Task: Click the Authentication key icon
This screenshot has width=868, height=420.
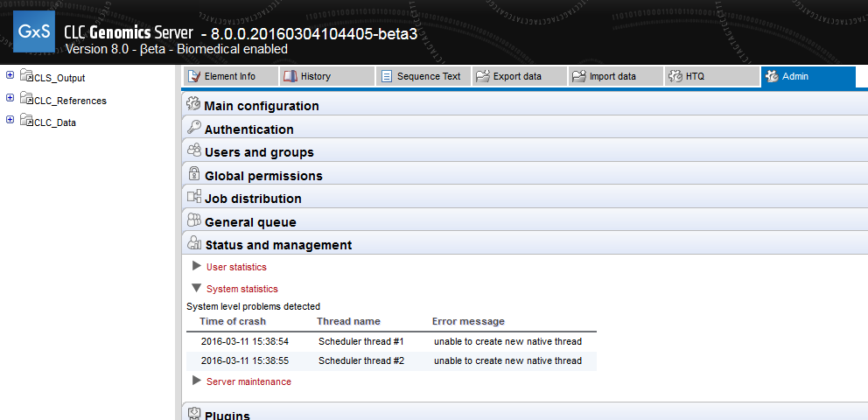Action: coord(194,129)
